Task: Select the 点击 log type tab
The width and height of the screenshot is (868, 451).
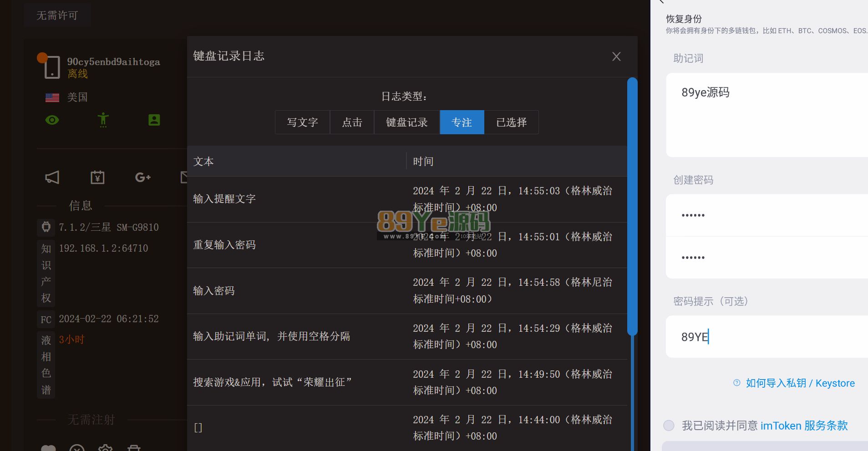Action: coord(352,122)
